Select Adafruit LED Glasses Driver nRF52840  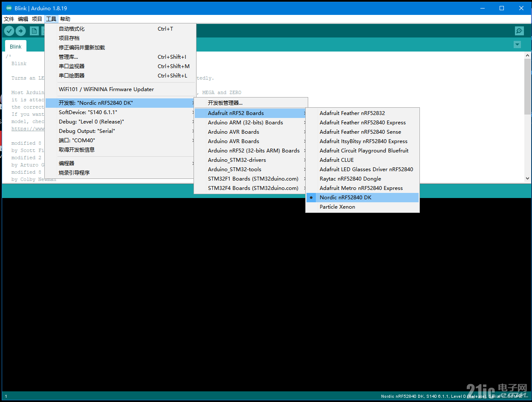point(363,169)
